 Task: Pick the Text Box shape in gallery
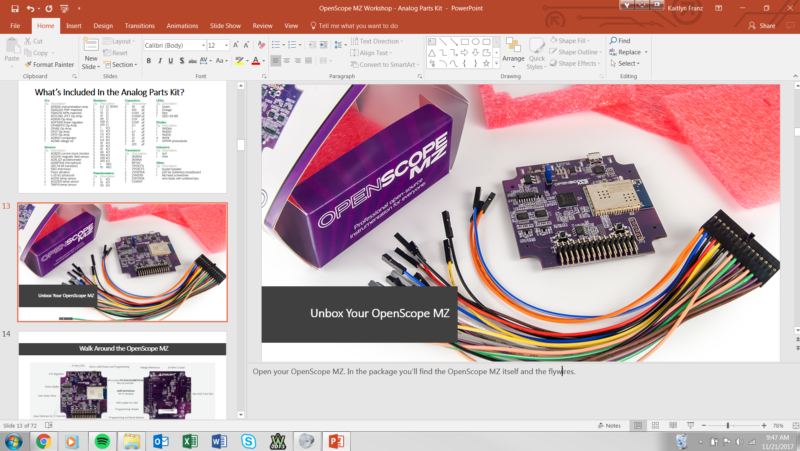click(x=432, y=42)
